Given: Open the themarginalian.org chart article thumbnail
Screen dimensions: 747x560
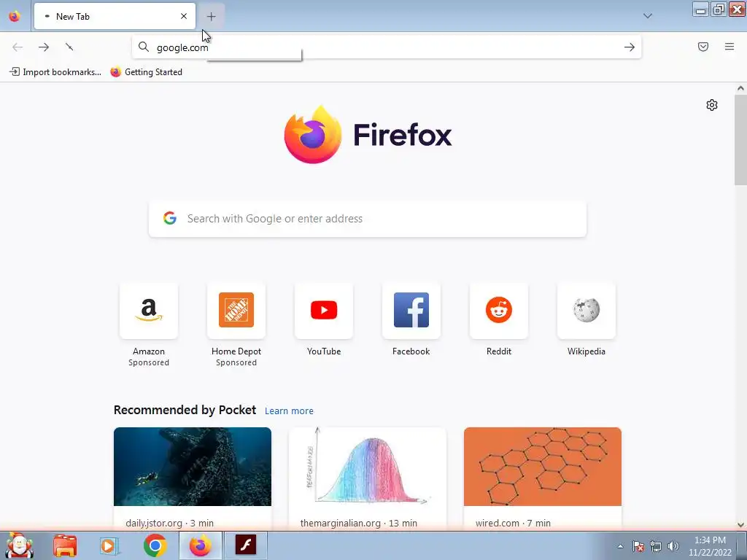Looking at the screenshot, I should point(368,467).
